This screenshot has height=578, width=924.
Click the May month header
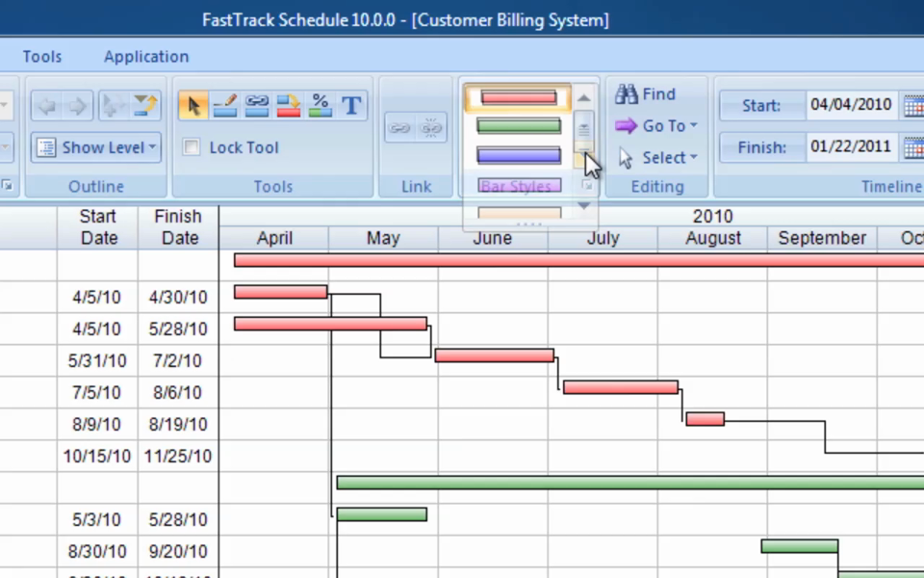[383, 238]
